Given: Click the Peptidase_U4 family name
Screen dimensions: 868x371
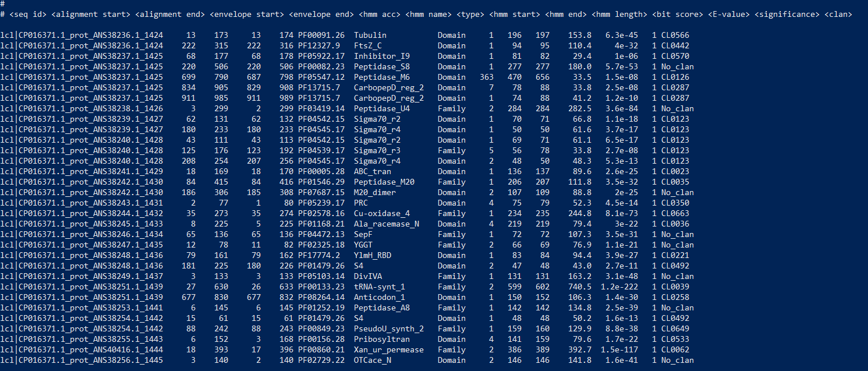Looking at the screenshot, I should click(x=382, y=108).
